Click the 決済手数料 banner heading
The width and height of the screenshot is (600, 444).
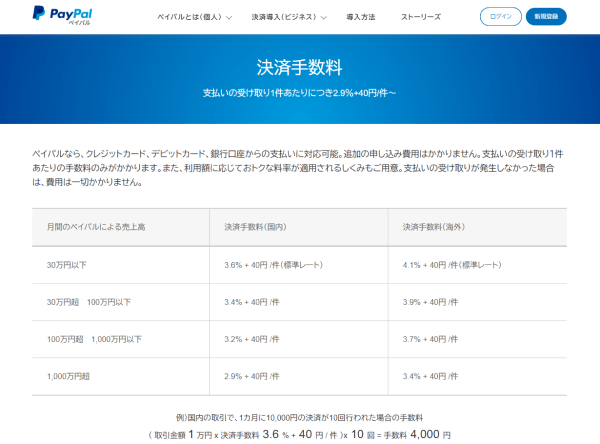click(x=299, y=68)
